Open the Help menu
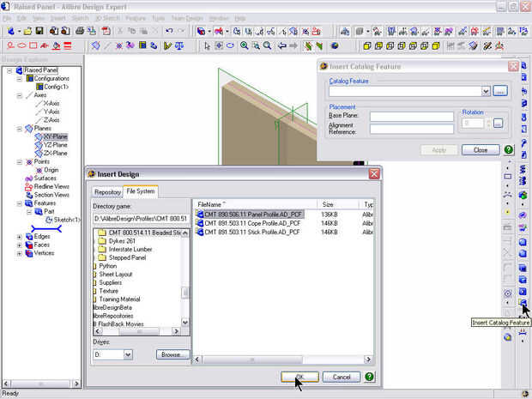 [x=240, y=18]
